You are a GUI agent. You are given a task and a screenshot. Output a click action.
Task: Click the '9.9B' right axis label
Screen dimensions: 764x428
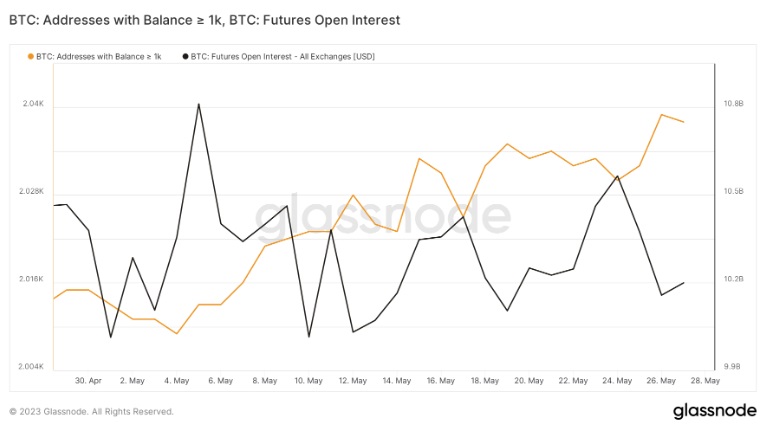pos(733,367)
